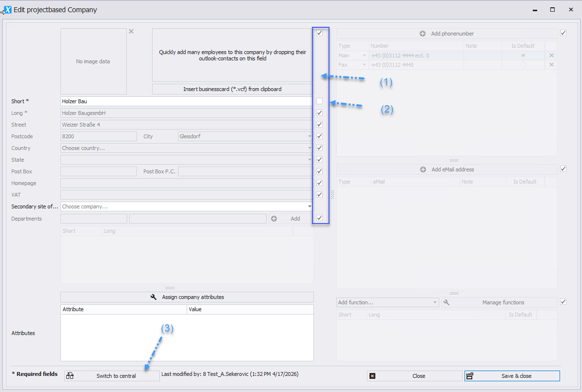
Task: Click the VAT input field
Action: pyautogui.click(x=187, y=195)
